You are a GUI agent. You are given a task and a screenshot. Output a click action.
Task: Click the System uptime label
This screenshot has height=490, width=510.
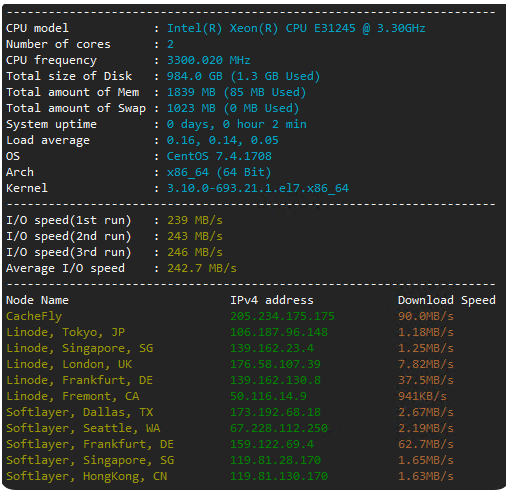[x=51, y=124]
